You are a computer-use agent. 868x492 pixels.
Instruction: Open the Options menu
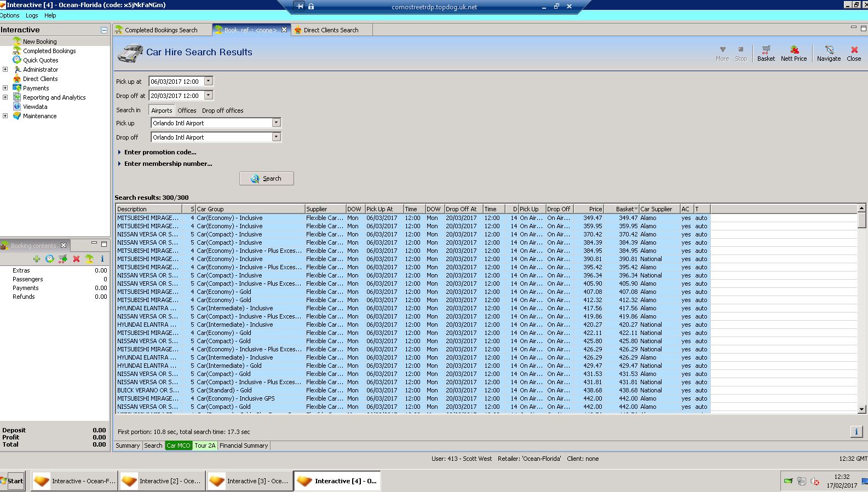[x=9, y=15]
